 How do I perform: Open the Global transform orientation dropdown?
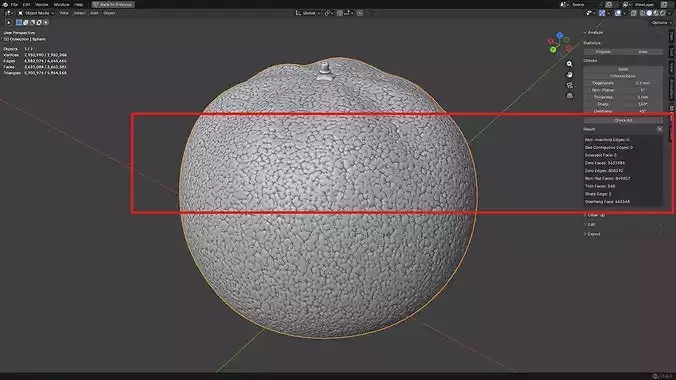pyautogui.click(x=308, y=13)
